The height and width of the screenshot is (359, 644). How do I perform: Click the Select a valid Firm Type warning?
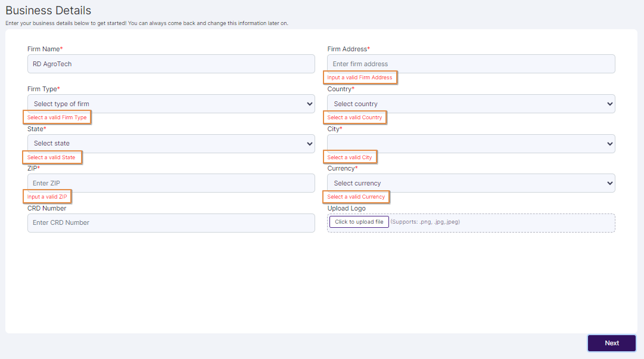(x=57, y=117)
